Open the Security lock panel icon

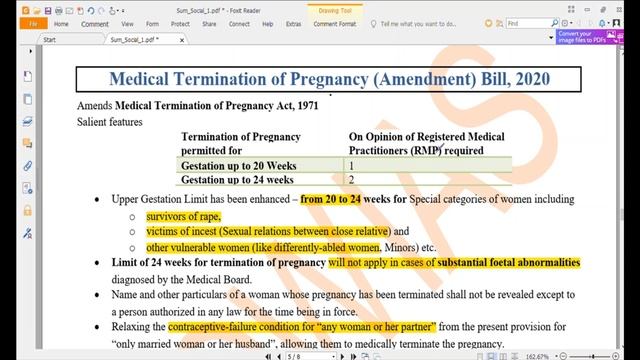[x=27, y=211]
